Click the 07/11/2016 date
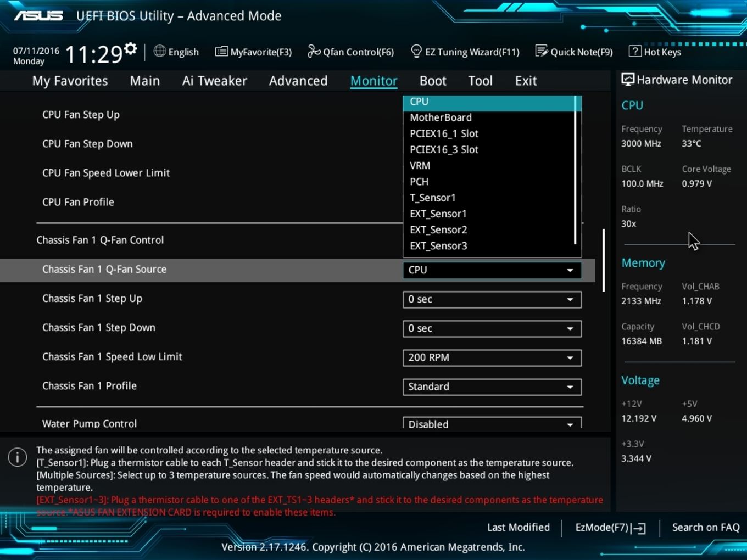The width and height of the screenshot is (747, 560). (x=36, y=51)
